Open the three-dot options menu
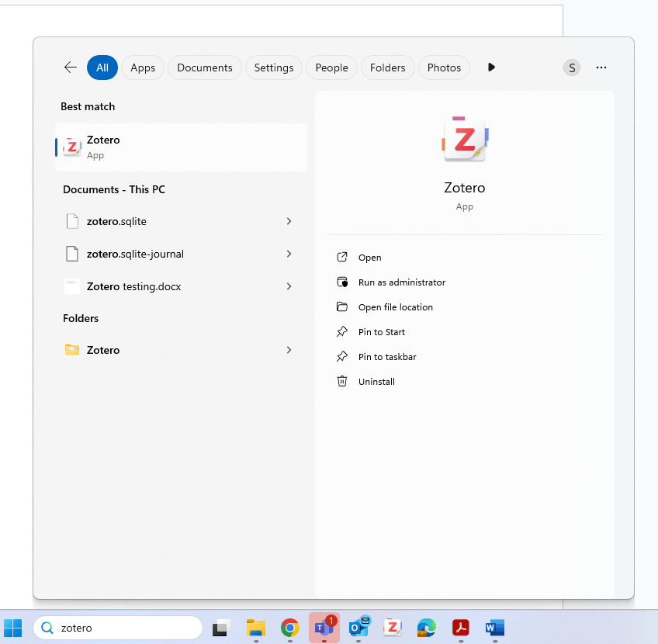658x644 pixels. 601,68
